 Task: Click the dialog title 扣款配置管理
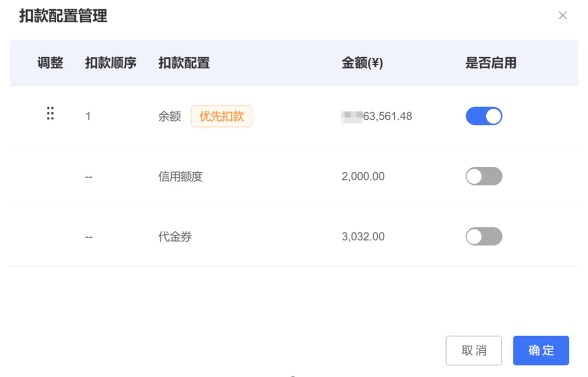tap(63, 16)
